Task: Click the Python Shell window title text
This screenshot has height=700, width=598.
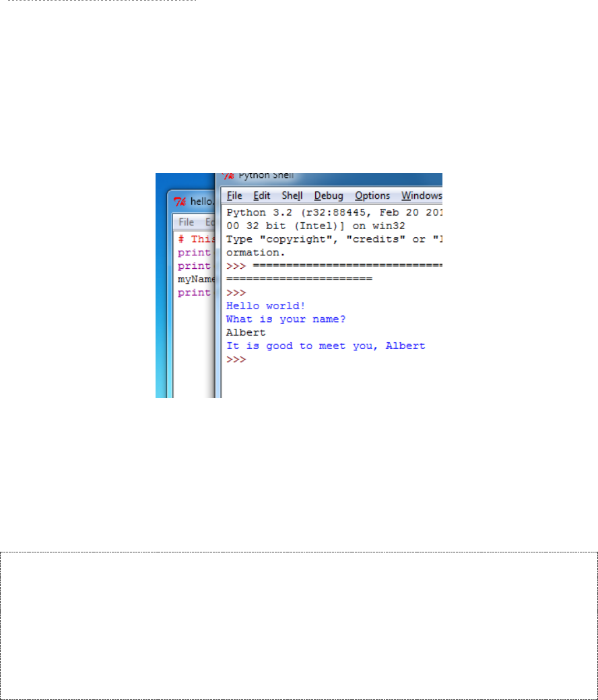Action: [266, 176]
